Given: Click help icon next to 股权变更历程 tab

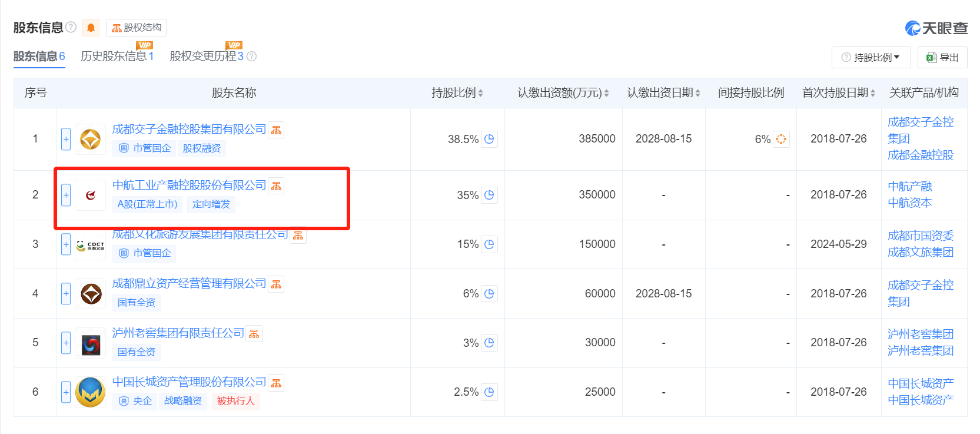Looking at the screenshot, I should pos(251,57).
